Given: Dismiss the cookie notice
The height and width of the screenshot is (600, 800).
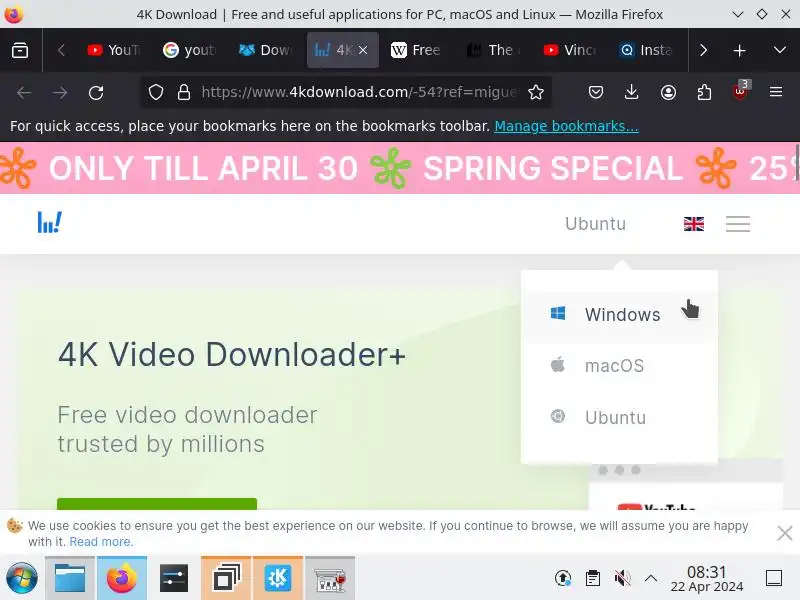Looking at the screenshot, I should tap(784, 533).
